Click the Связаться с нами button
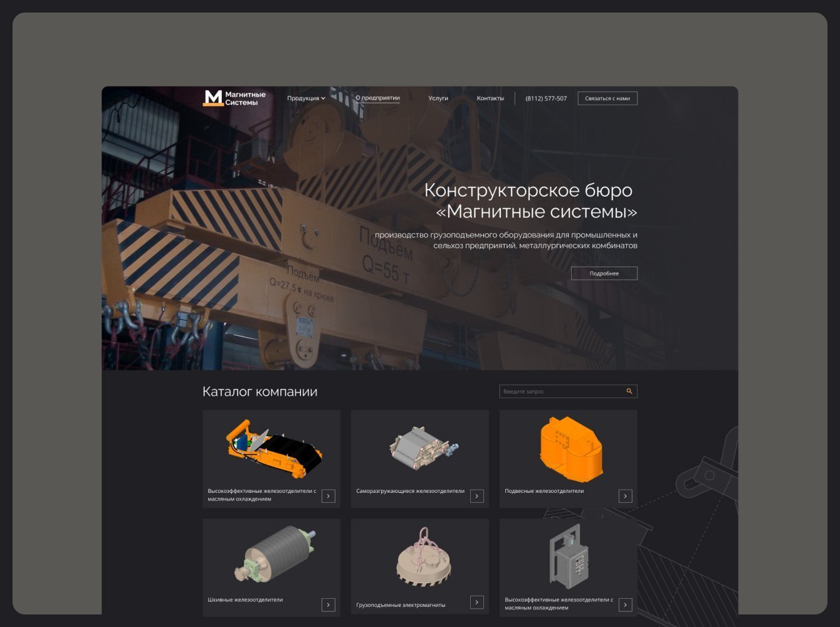 pyautogui.click(x=607, y=98)
